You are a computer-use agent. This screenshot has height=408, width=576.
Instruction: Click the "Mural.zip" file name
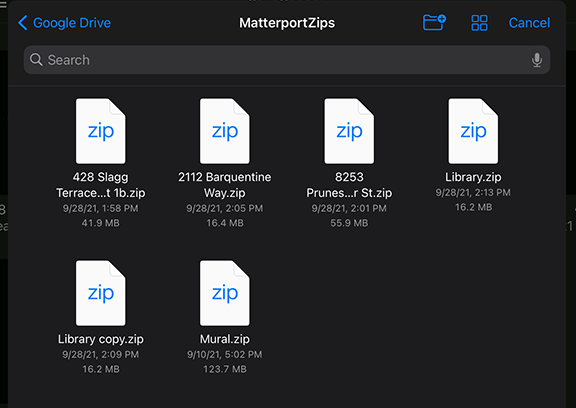click(225, 339)
